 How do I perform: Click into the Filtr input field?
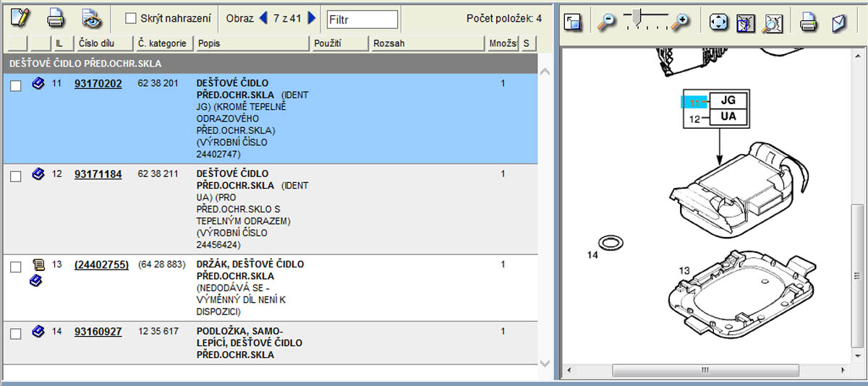pos(362,20)
